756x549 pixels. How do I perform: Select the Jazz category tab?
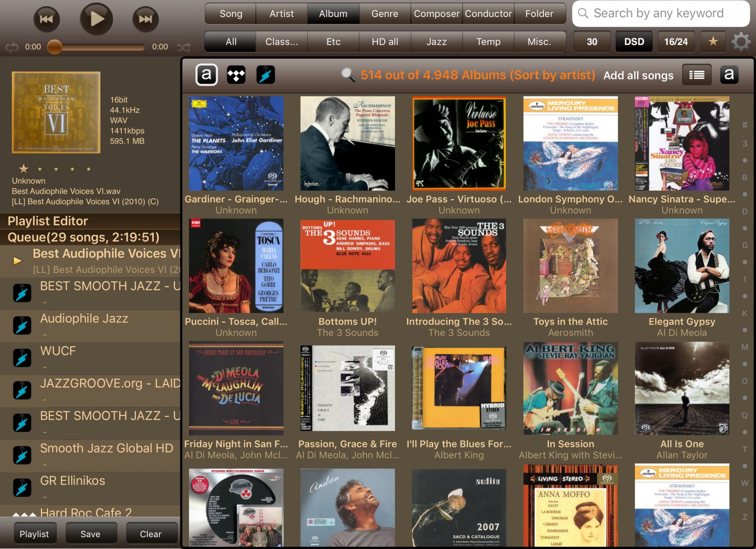coord(436,41)
